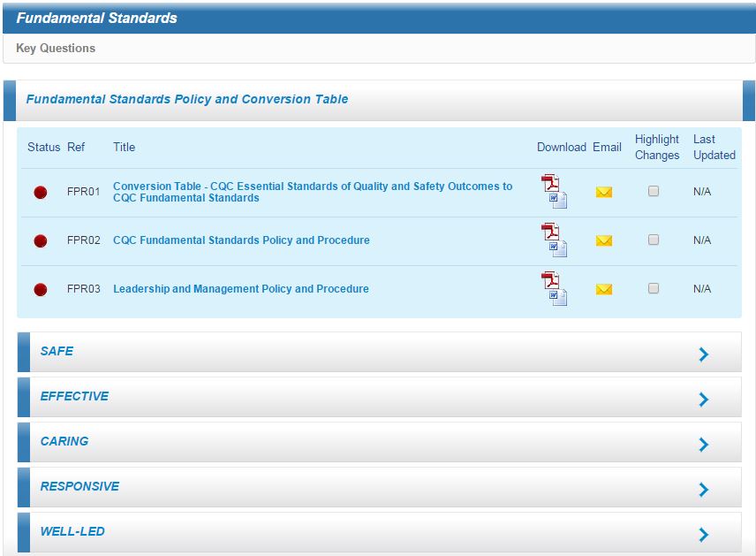Click the Fundamental Standards page title
Viewport: 756px width, 556px height.
click(97, 18)
